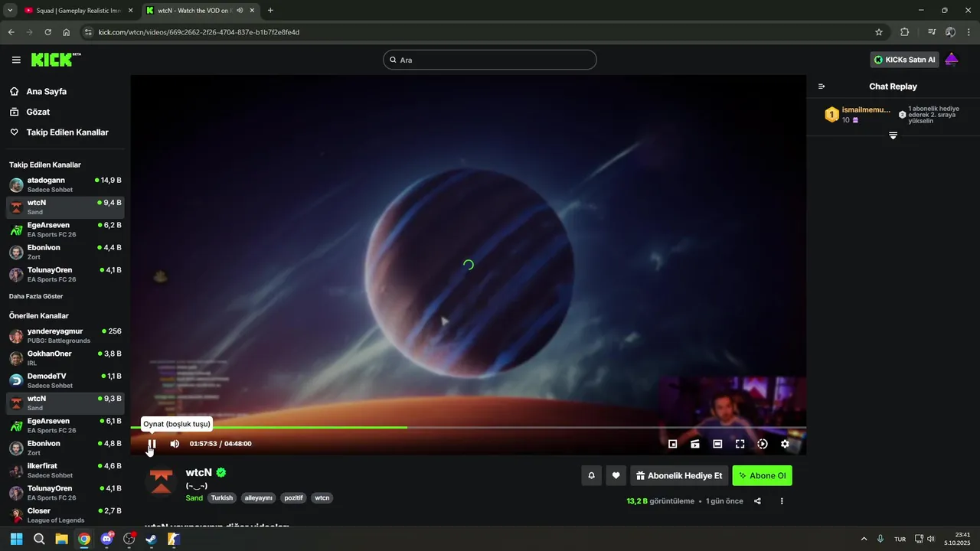Open Steam from taskbar

152,539
